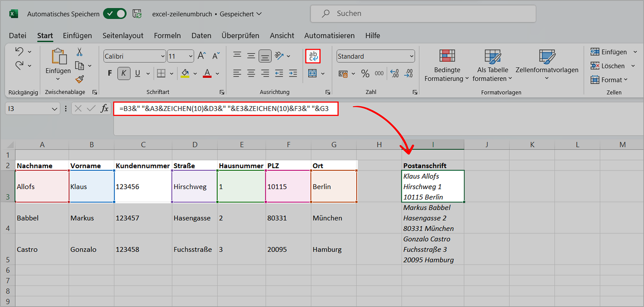
Task: Click the text orientation icon
Action: click(279, 55)
